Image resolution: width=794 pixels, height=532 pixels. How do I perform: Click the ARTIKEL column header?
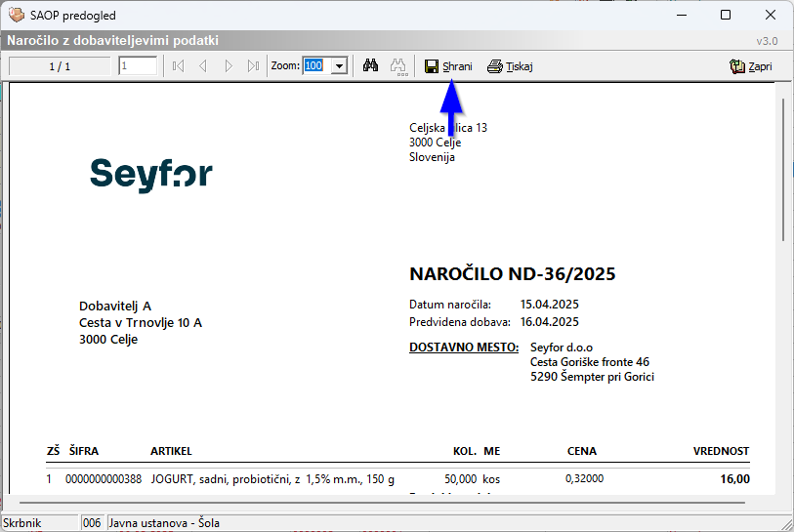(171, 451)
